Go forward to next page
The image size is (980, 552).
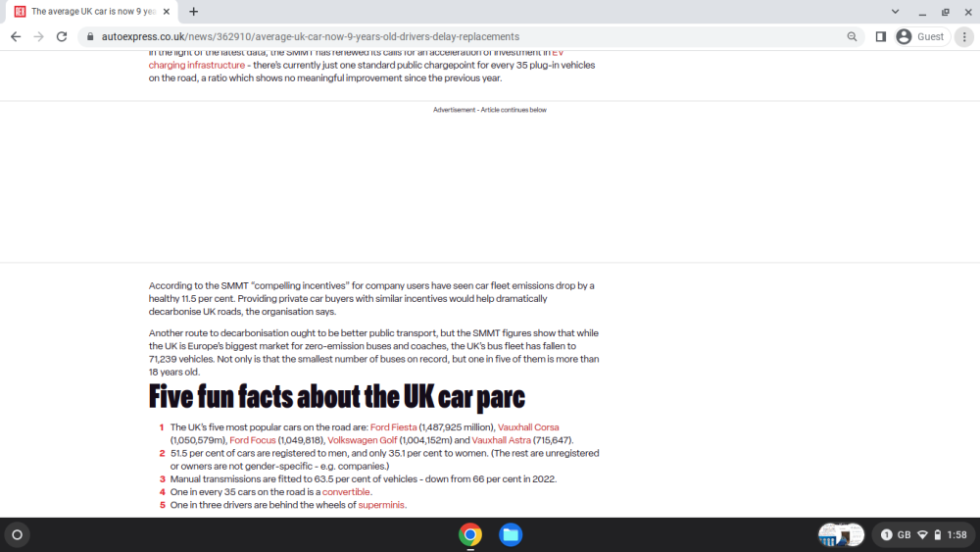[x=39, y=37]
